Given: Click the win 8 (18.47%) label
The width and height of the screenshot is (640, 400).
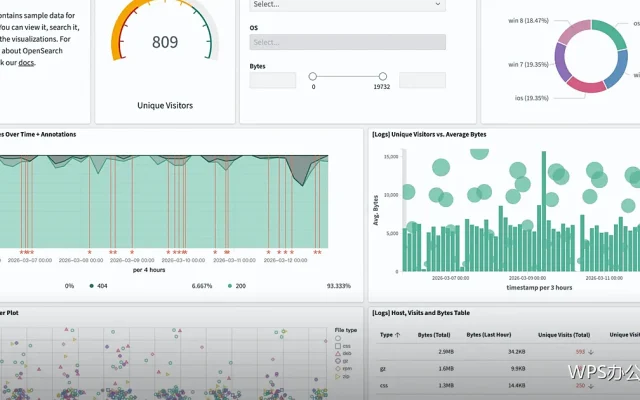Looking at the screenshot, I should 528,20.
